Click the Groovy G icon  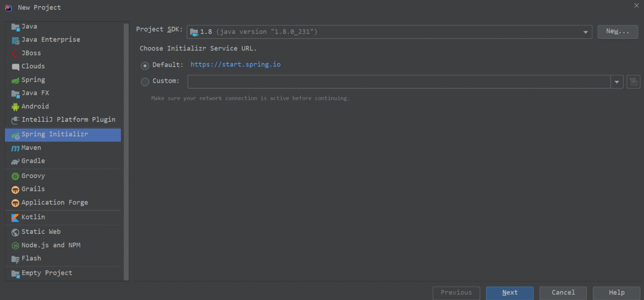(15, 176)
